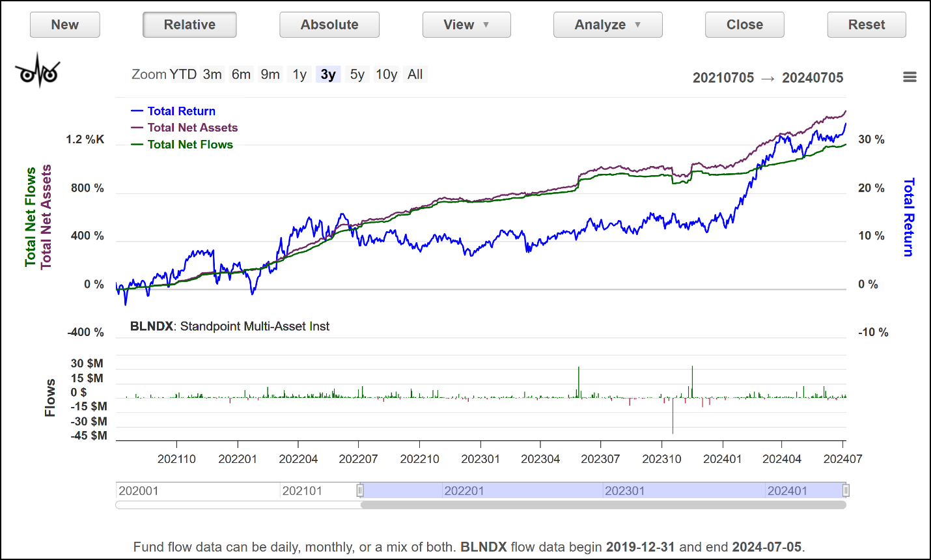Image resolution: width=931 pixels, height=560 pixels.
Task: Toggle Total Return series in legend
Action: coord(181,111)
